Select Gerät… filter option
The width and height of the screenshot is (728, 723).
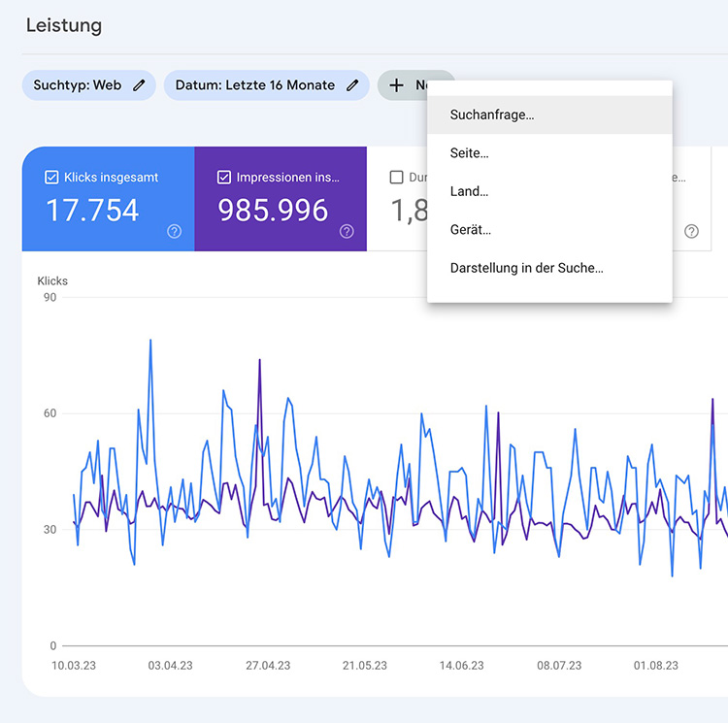(x=471, y=230)
